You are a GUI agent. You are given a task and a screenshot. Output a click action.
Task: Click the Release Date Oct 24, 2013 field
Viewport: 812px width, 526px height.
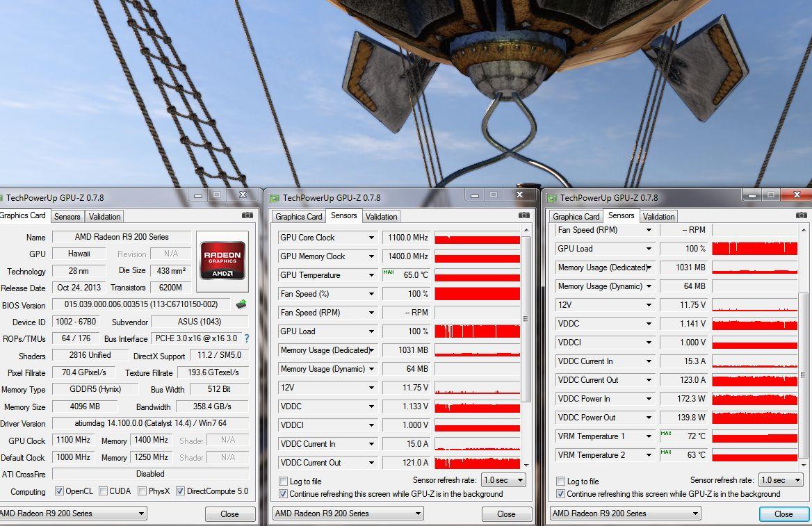point(79,288)
